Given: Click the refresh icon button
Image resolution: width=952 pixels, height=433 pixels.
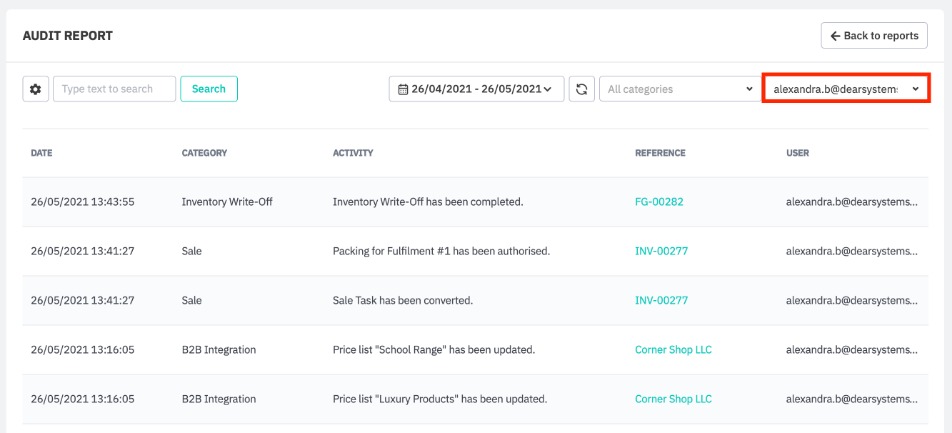Looking at the screenshot, I should coord(581,89).
